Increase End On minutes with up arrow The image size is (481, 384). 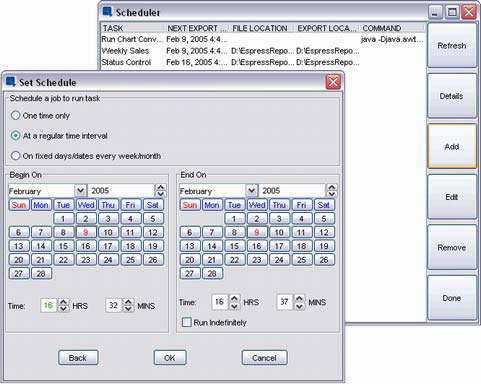coord(300,298)
